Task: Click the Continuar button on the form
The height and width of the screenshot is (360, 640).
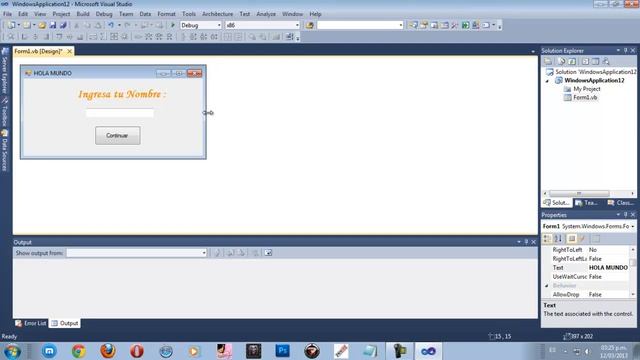Action: (x=118, y=136)
